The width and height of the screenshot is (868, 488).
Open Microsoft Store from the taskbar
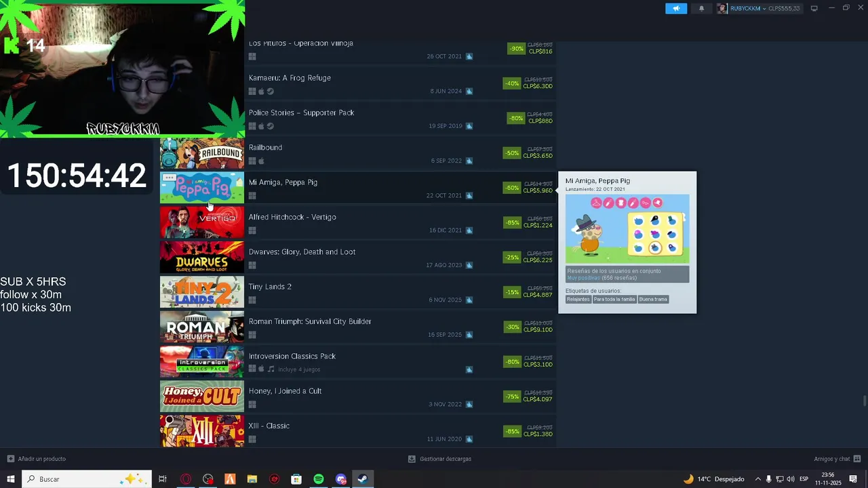[x=296, y=479]
